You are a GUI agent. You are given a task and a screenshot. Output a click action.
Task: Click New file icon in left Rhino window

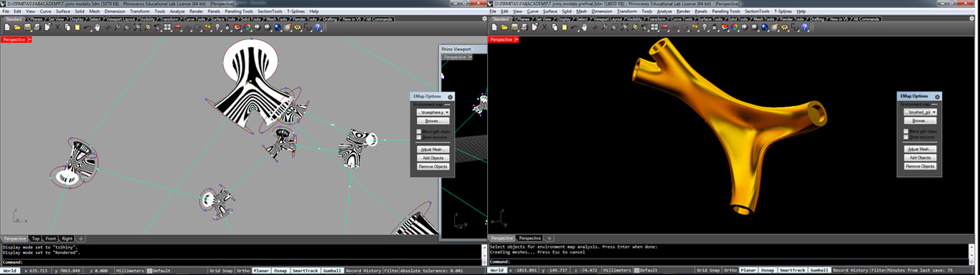7,26
